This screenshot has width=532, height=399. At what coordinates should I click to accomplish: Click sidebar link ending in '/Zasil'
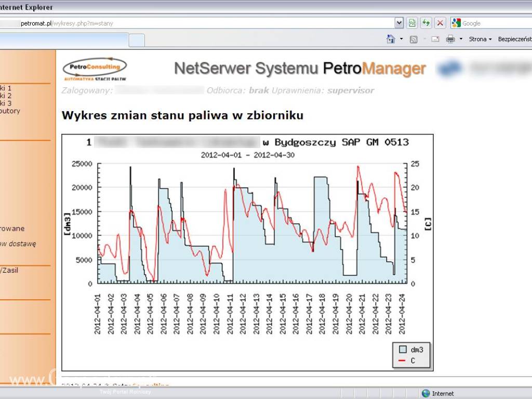9,270
